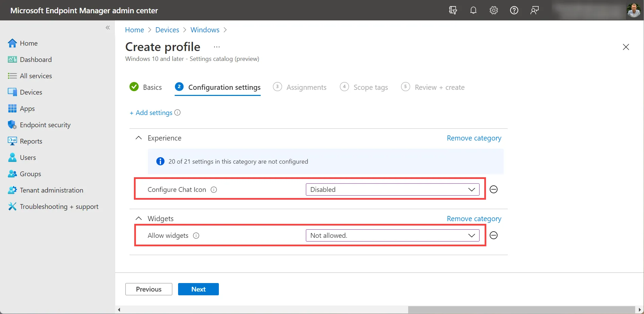Click the Windows breadcrumb link

[x=205, y=30]
